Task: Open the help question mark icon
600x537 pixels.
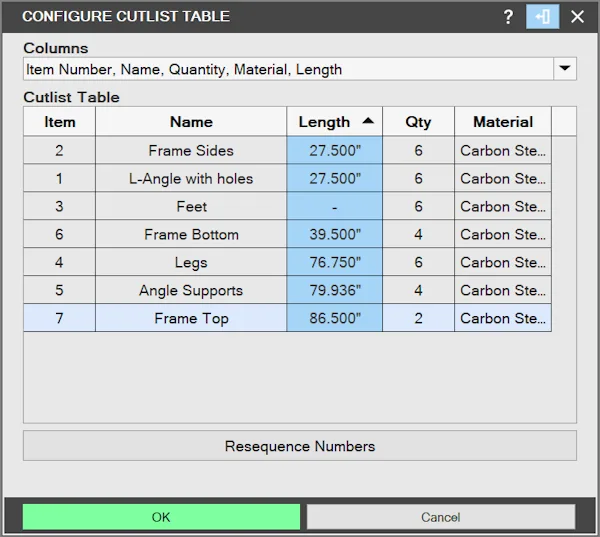Action: (x=508, y=17)
